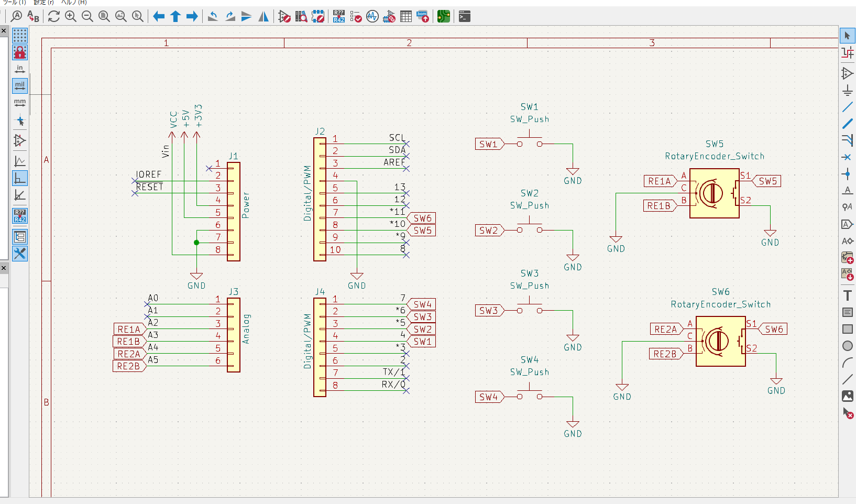Open the symbol fields table
The width and height of the screenshot is (856, 504).
[406, 17]
